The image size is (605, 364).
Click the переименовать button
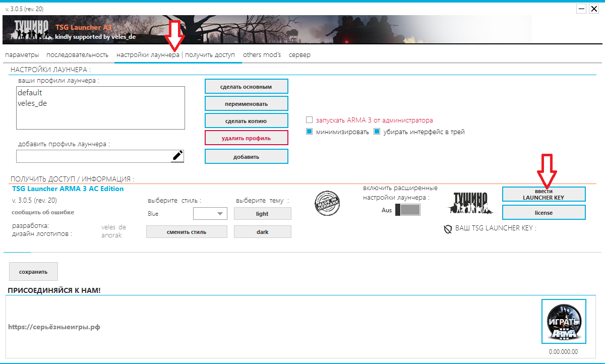[246, 103]
